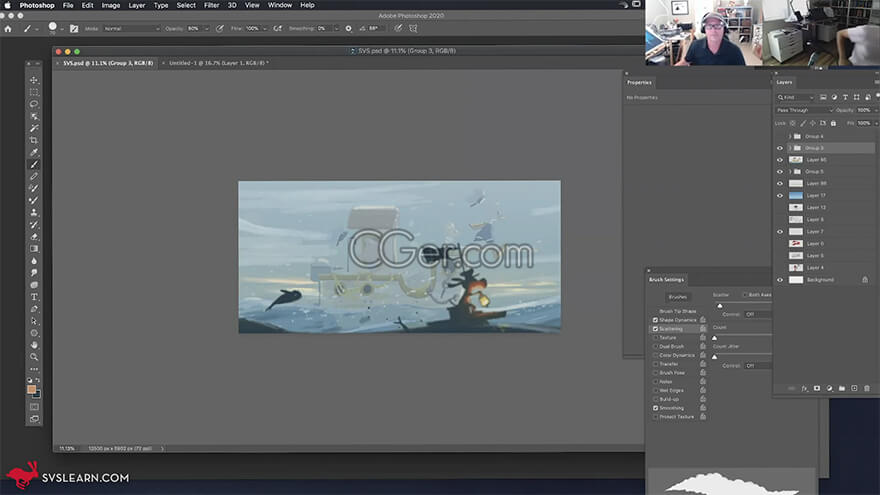
Task: Open Flow dropdown in options bar
Action: tap(265, 29)
